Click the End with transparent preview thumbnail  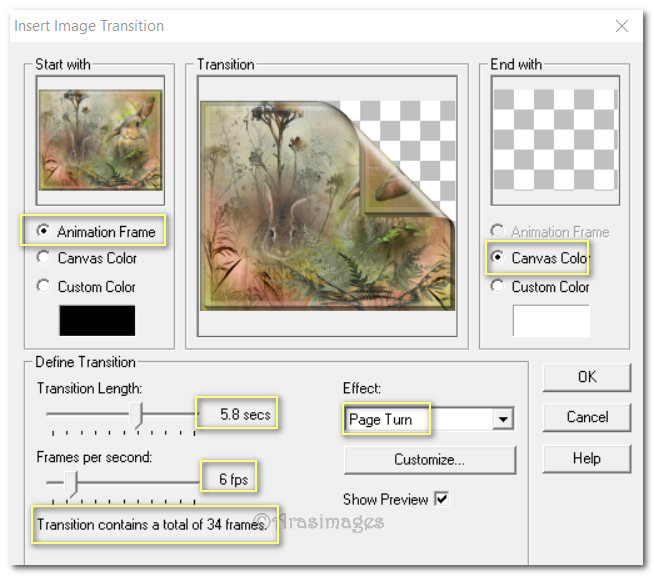pos(554,141)
